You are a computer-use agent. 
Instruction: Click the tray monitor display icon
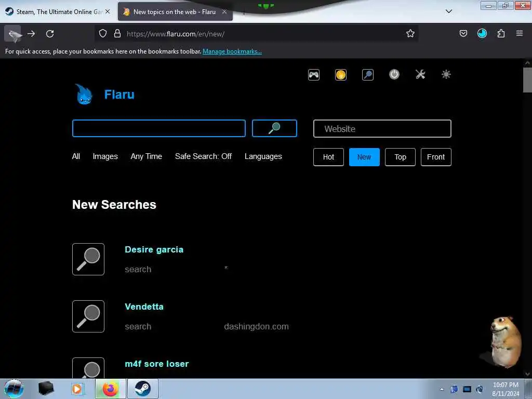point(467,389)
